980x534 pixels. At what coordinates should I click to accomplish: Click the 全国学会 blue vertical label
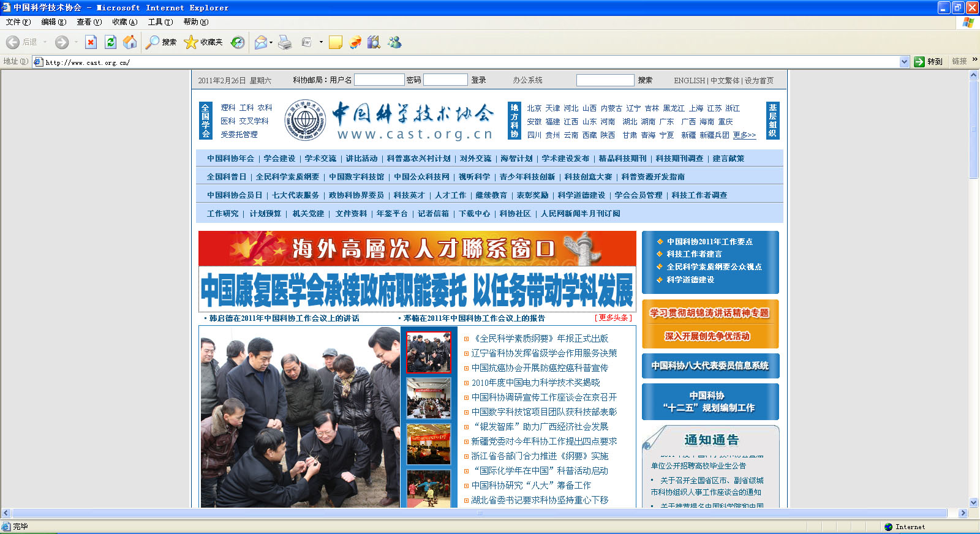[x=206, y=121]
